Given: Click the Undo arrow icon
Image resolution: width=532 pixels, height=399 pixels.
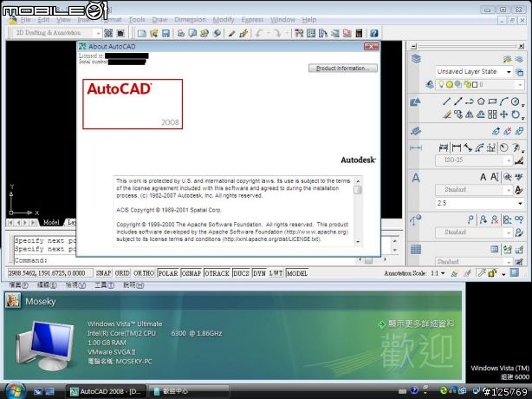Looking at the screenshot, I should click(259, 33).
